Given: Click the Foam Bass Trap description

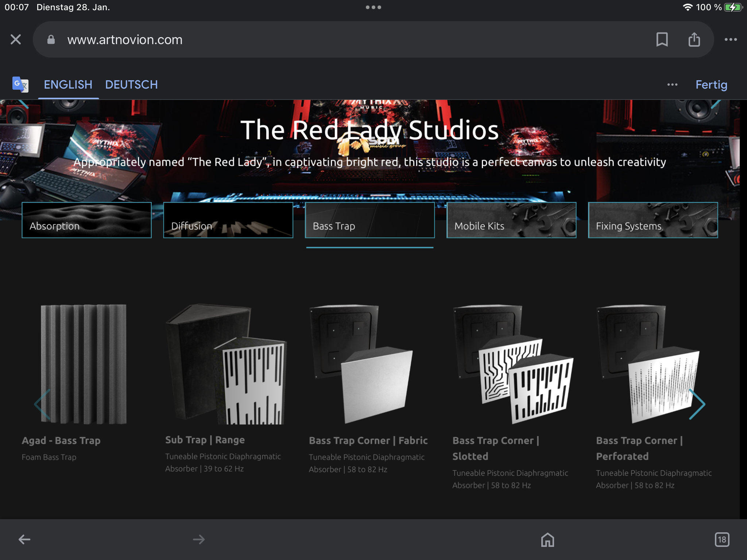Looking at the screenshot, I should click(x=49, y=457).
